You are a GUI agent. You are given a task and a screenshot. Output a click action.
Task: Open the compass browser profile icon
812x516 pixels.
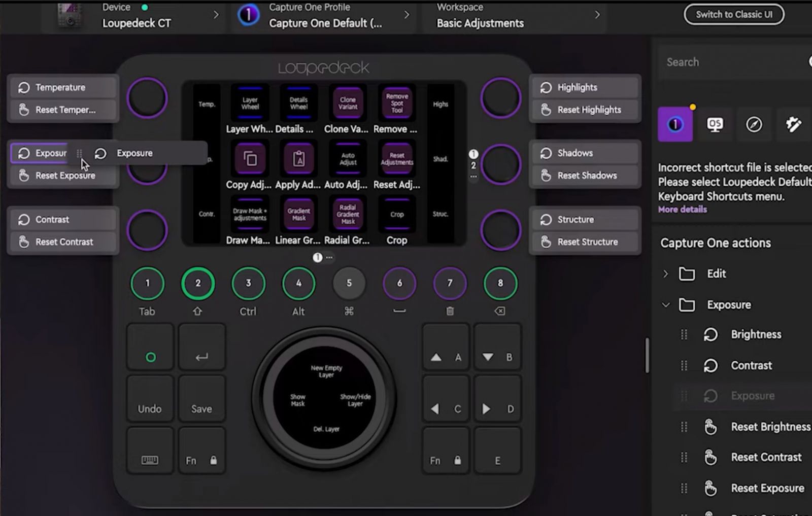pos(755,125)
